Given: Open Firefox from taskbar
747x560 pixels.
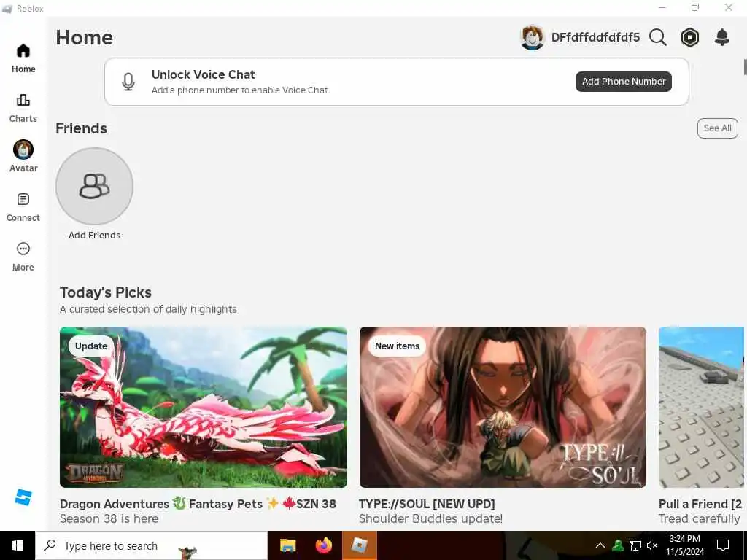Looking at the screenshot, I should click(323, 545).
